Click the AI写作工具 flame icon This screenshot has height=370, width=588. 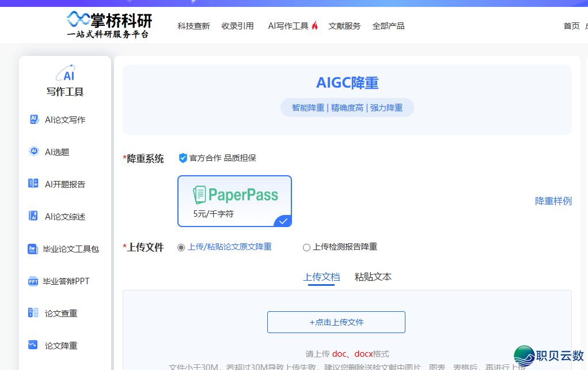314,25
